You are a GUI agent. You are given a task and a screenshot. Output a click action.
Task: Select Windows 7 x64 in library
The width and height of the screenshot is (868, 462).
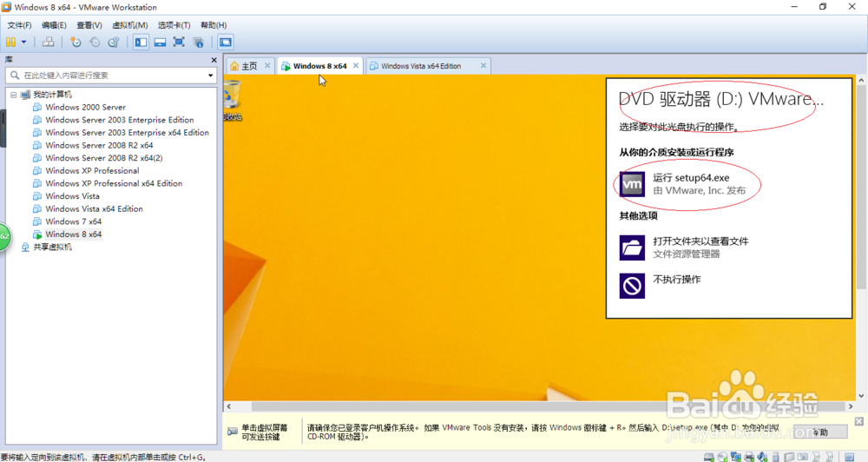(74, 222)
